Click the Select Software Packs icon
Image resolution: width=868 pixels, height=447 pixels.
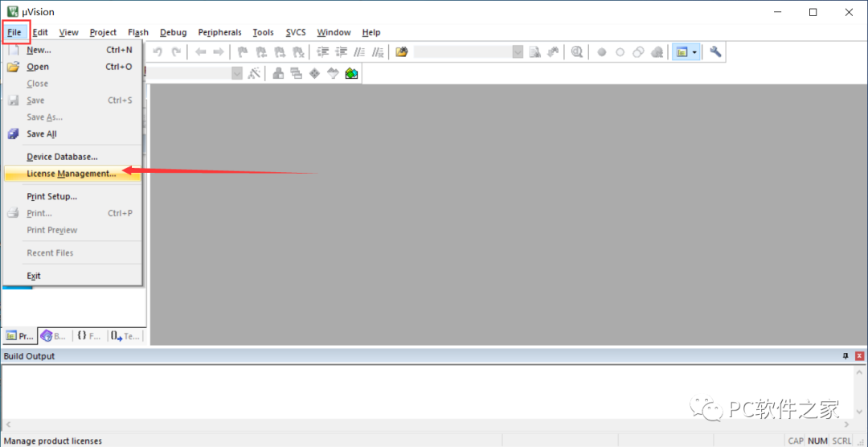[x=333, y=73]
